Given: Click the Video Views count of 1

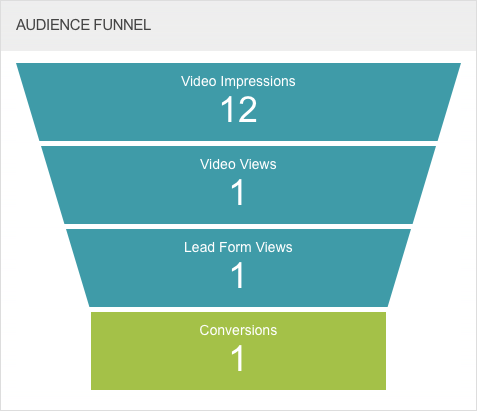Looking at the screenshot, I should coord(238,192).
